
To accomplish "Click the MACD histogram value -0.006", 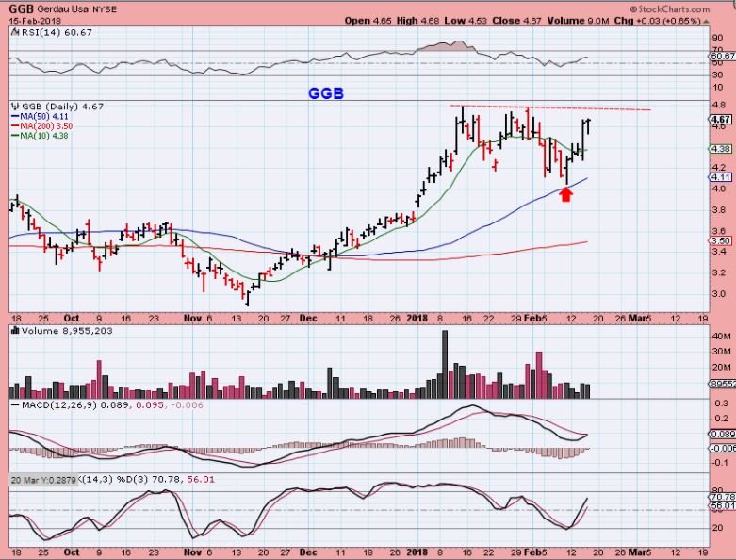I will point(187,404).
